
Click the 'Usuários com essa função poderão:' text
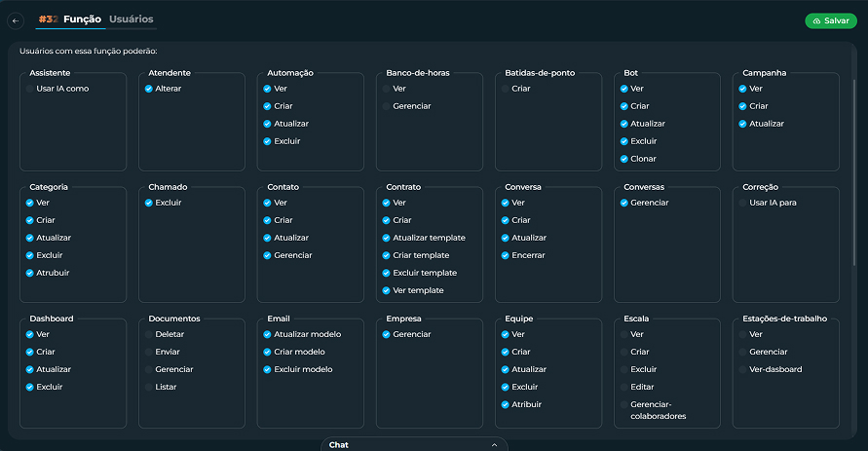point(89,51)
